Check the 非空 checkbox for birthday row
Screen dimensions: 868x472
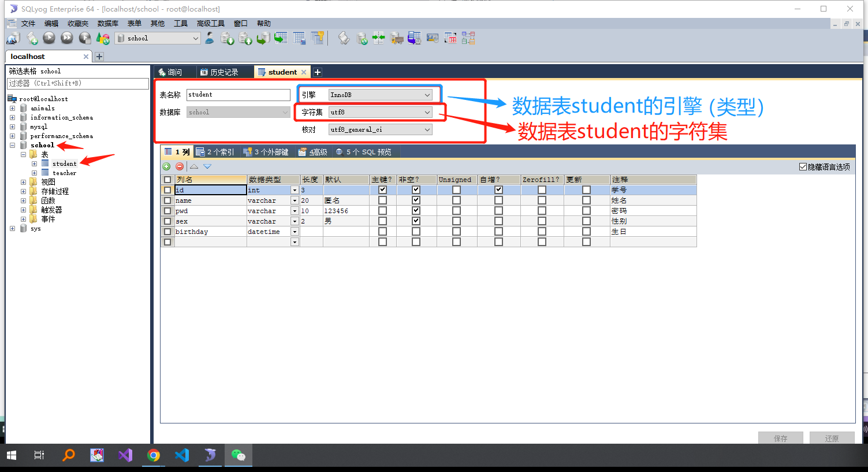click(x=416, y=231)
